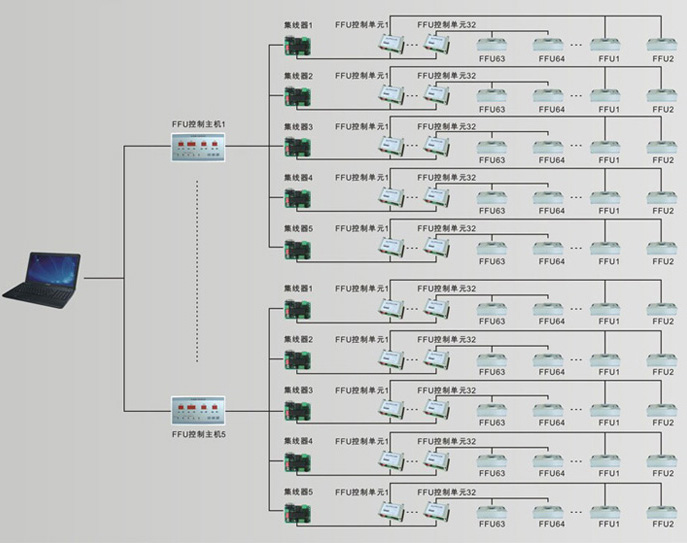Click 集线器1 circuit board in 主机1 group

tap(297, 46)
